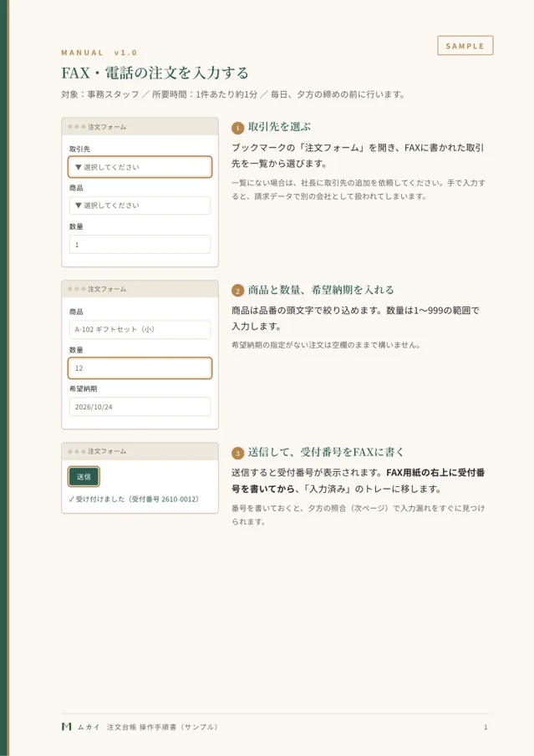The image size is (534, 756).
Task: Click the step heading 商品と数量、希望納期を入れる
Action: pyautogui.click(x=321, y=290)
